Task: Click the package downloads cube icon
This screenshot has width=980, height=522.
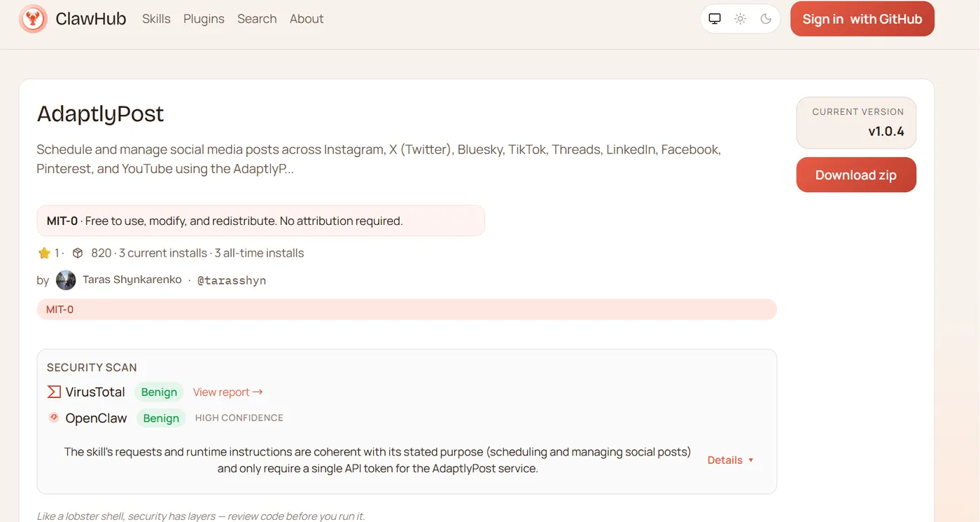Action: click(x=78, y=253)
